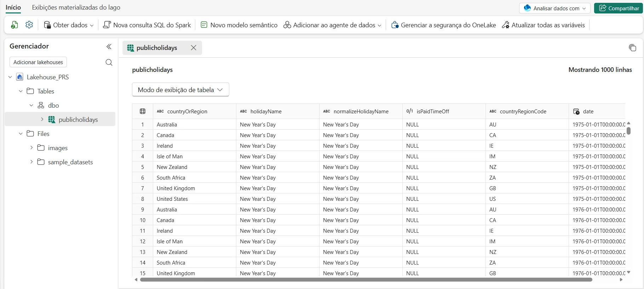Image resolution: width=644 pixels, height=289 pixels.
Task: Click the Compartilhar button
Action: click(x=619, y=8)
